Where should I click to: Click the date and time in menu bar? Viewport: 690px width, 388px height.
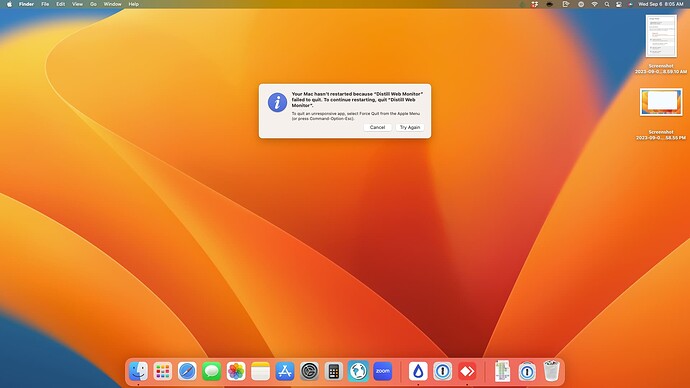point(661,4)
